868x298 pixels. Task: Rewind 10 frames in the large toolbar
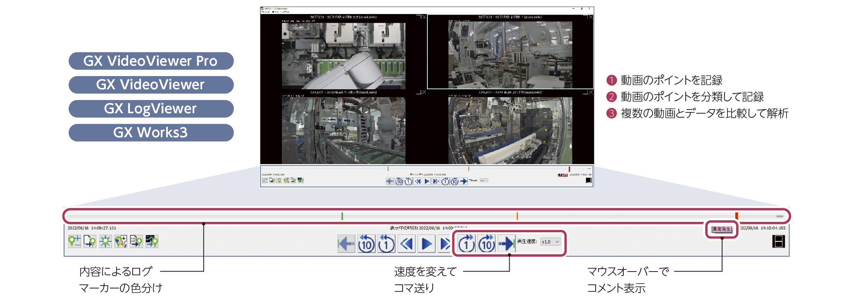click(x=366, y=244)
